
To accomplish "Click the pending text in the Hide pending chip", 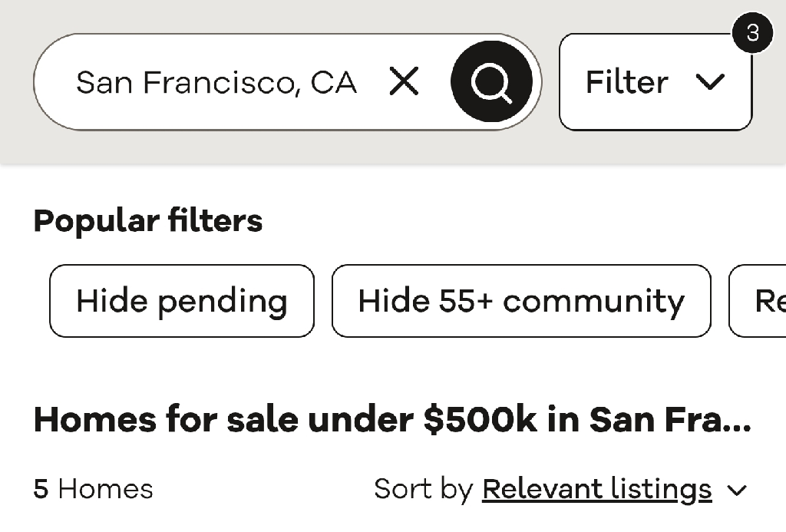I will 223,302.
